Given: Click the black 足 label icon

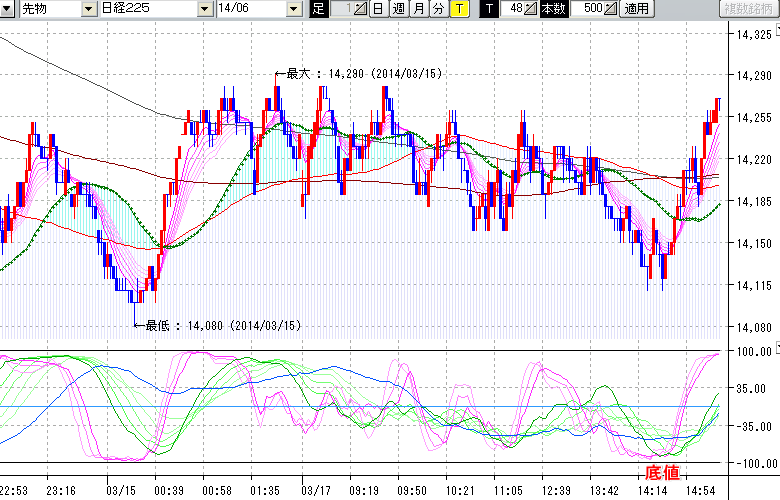Looking at the screenshot, I should (x=318, y=9).
